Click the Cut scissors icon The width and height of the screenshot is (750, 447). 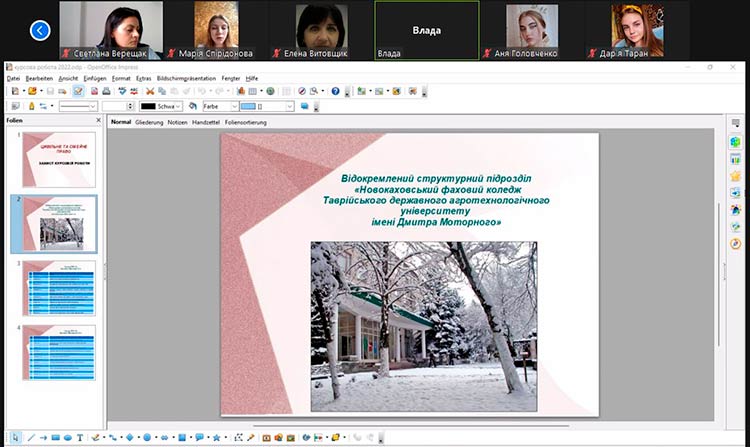[x=150, y=91]
